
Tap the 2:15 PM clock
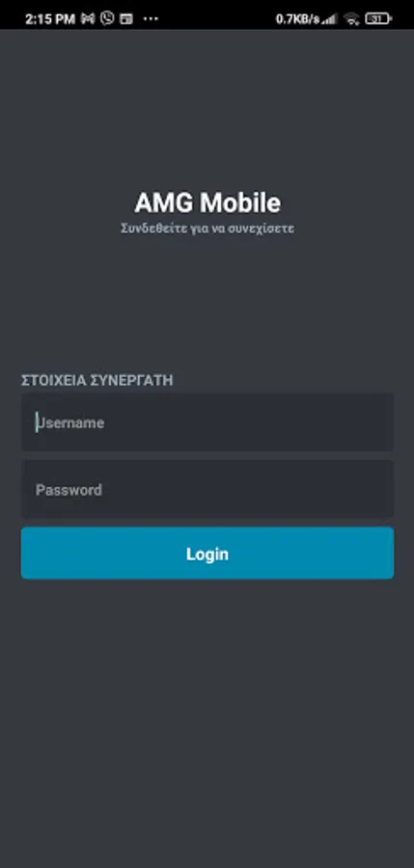pos(50,19)
